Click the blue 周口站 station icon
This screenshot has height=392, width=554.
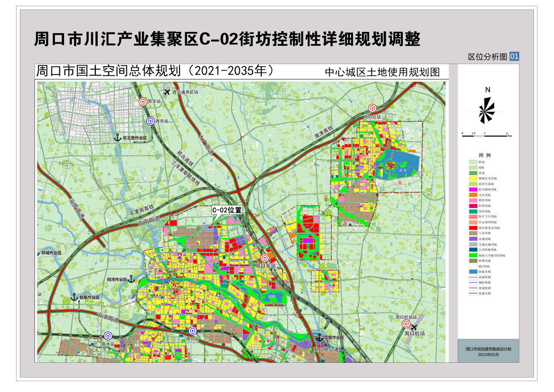(x=192, y=331)
